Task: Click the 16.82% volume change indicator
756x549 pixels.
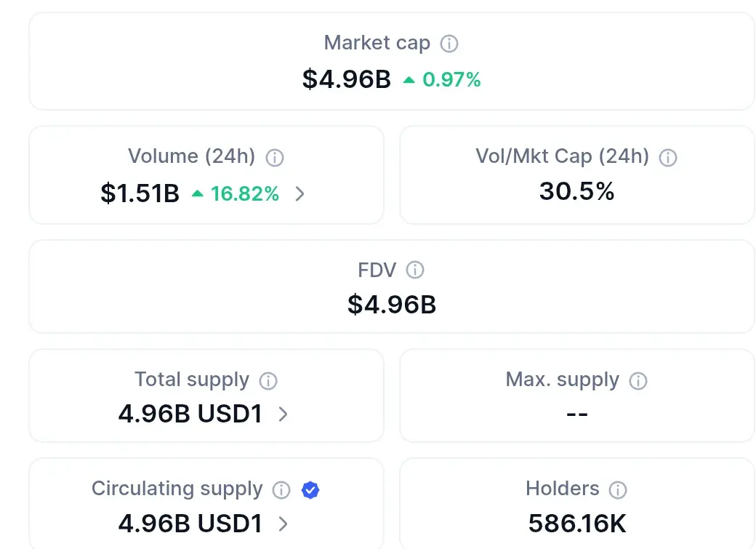Action: 236,193
